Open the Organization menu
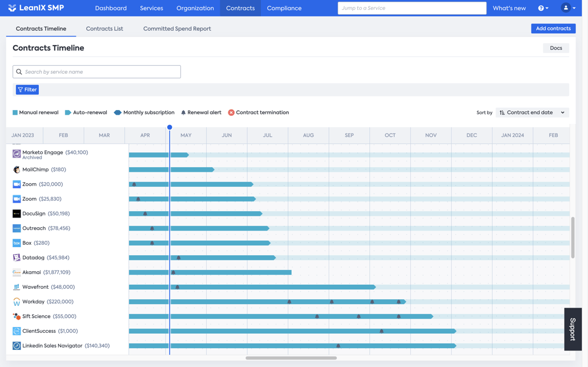The height and width of the screenshot is (367, 588). [x=195, y=8]
